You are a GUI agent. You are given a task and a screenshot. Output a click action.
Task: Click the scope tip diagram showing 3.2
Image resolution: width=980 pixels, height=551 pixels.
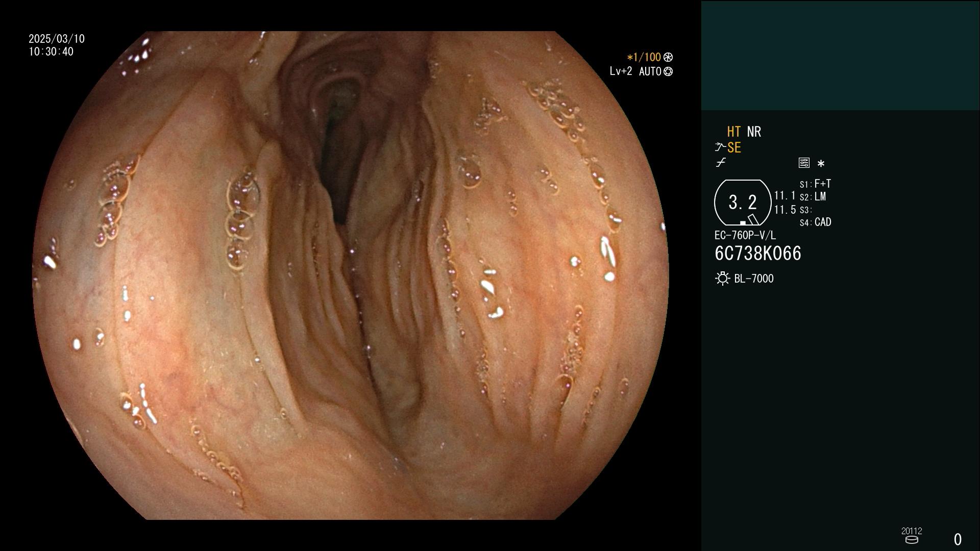743,203
